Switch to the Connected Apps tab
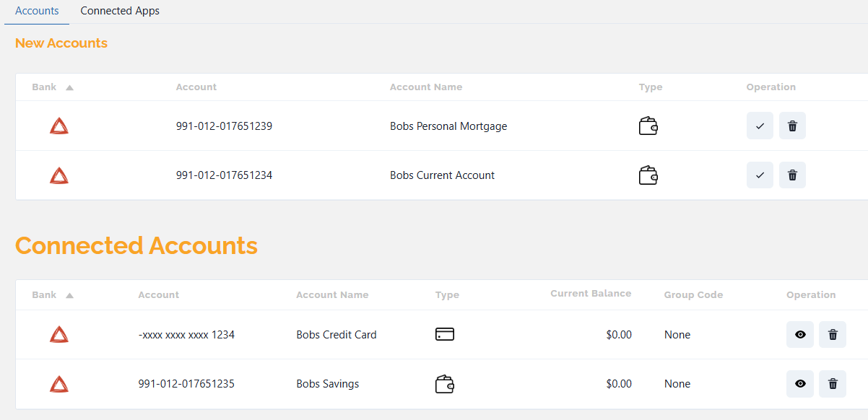Screen dimensions: 868x420 coord(120,11)
